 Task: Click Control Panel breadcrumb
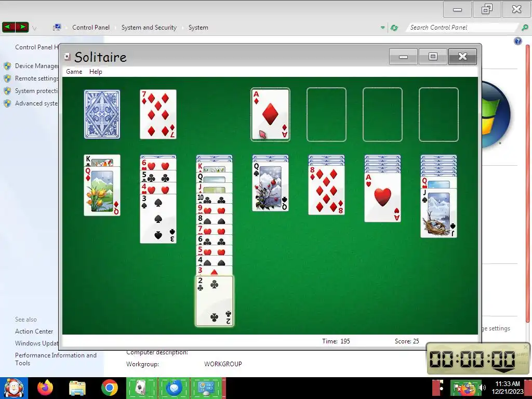(x=91, y=28)
